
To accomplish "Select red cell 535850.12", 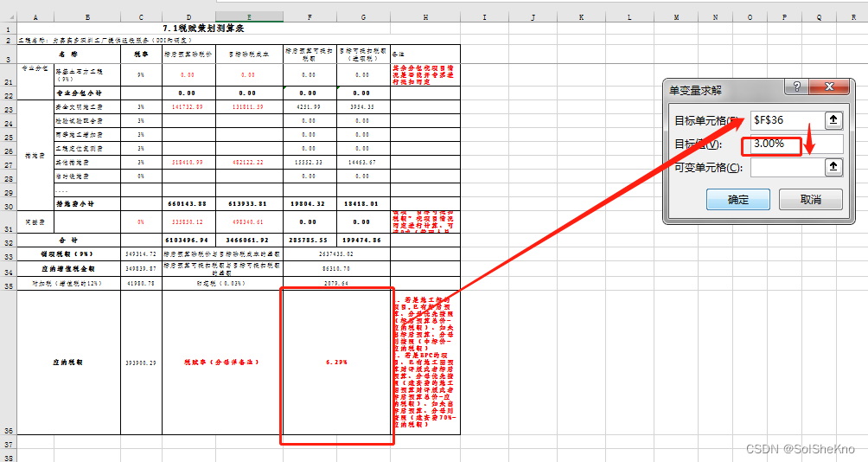I will pos(188,222).
